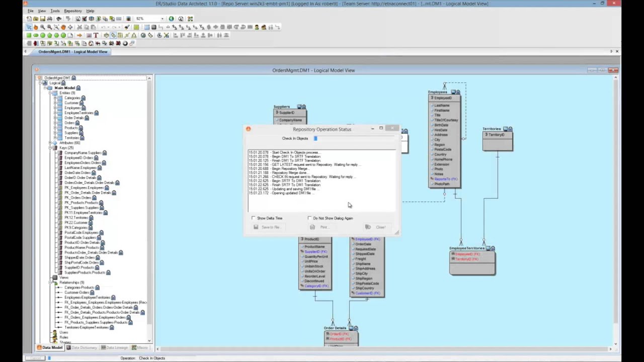The image size is (644, 362).
Task: Select Suppliers entity in tree
Action: 71,133
